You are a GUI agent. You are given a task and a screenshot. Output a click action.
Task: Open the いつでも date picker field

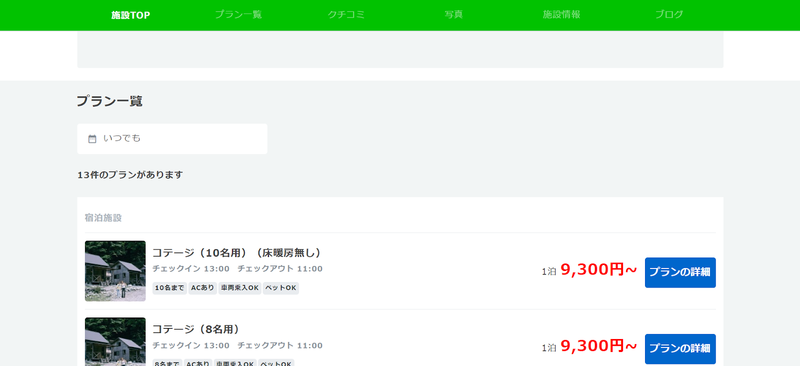(x=172, y=138)
